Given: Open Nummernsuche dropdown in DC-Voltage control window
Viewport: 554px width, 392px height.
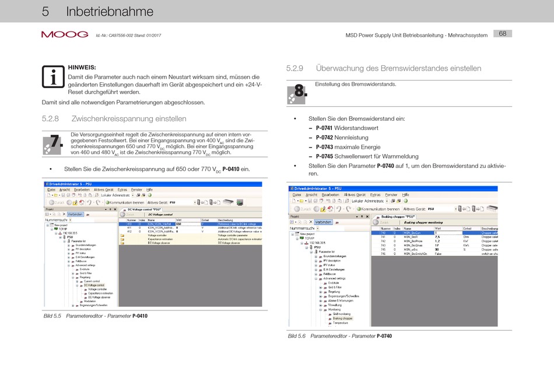Looking at the screenshot, I should (71, 220).
